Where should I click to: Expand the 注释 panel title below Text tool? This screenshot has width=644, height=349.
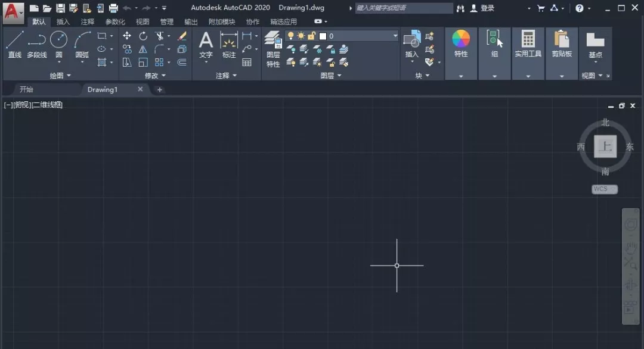(x=227, y=76)
